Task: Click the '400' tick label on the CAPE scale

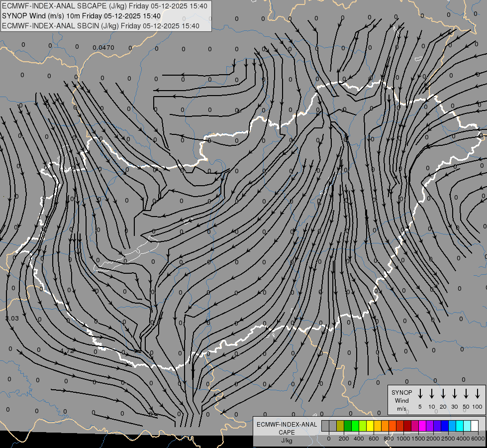Action: (359, 439)
